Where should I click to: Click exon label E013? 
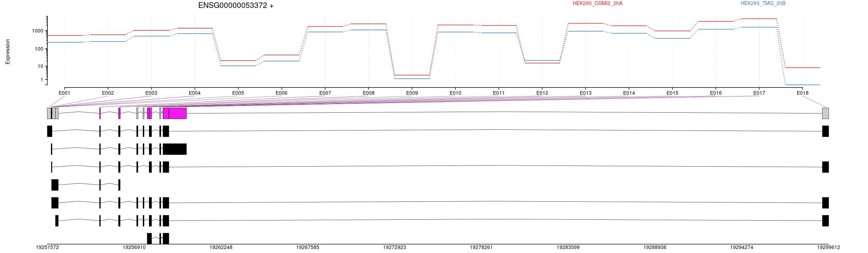(x=586, y=93)
